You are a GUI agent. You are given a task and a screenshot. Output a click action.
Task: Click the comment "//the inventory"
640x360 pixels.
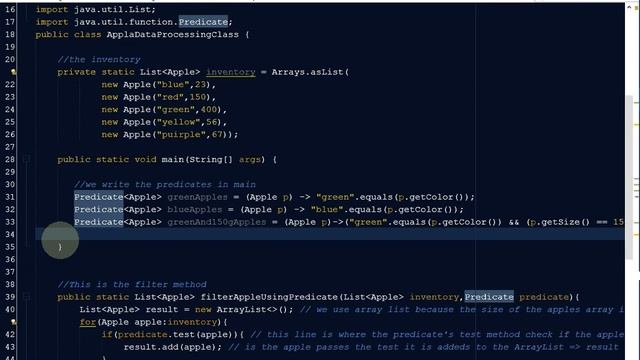click(99, 60)
